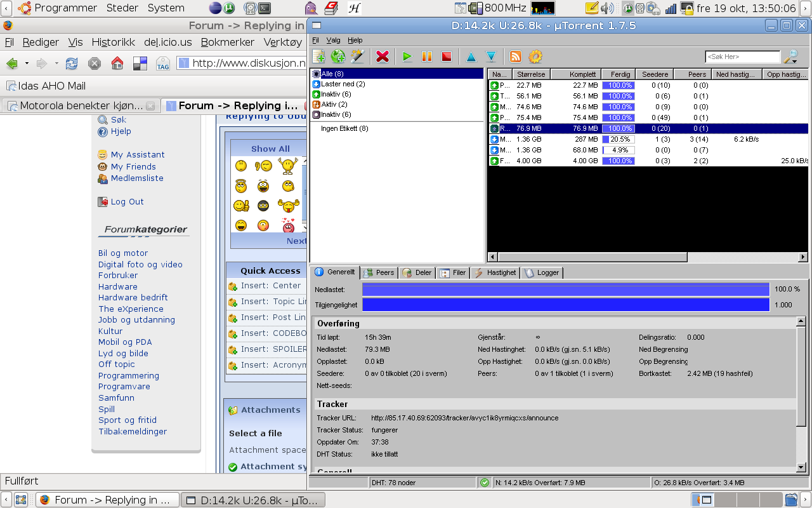Open the Mobil og PDA category link

(x=125, y=342)
